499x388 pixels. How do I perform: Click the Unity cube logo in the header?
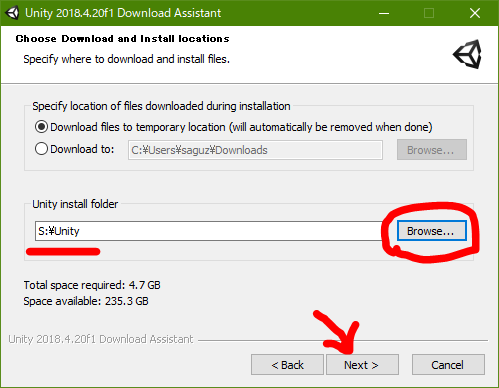468,54
